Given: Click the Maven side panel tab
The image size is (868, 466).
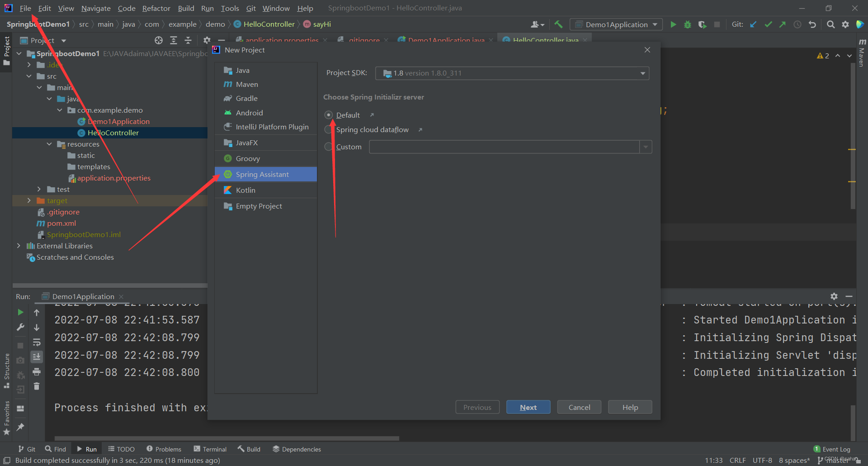Looking at the screenshot, I should click(862, 53).
